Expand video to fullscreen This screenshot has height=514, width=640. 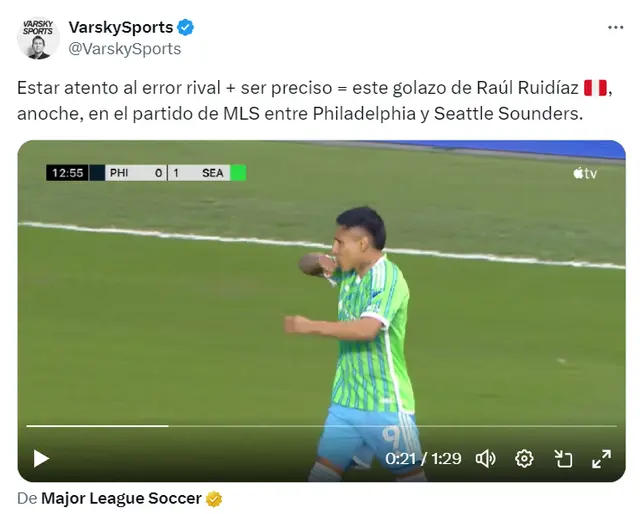click(602, 458)
